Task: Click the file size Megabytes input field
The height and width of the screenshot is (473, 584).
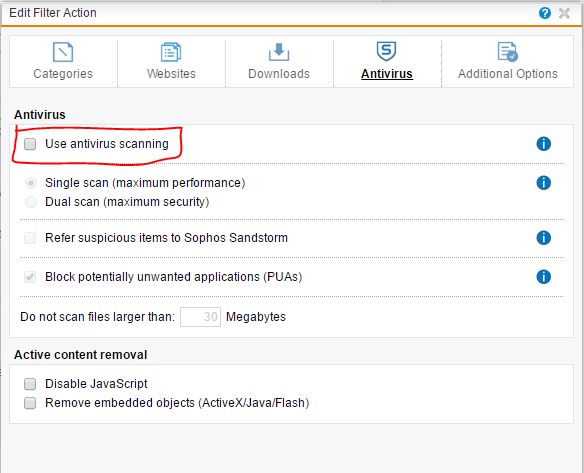Action: (200, 317)
